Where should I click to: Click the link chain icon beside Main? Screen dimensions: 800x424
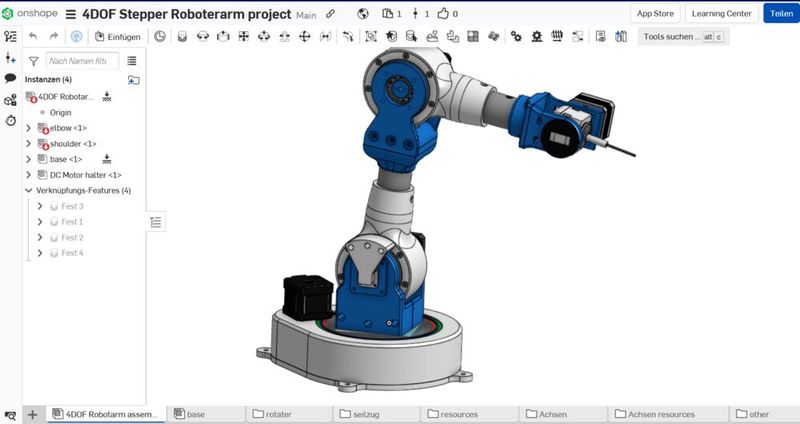pos(331,14)
